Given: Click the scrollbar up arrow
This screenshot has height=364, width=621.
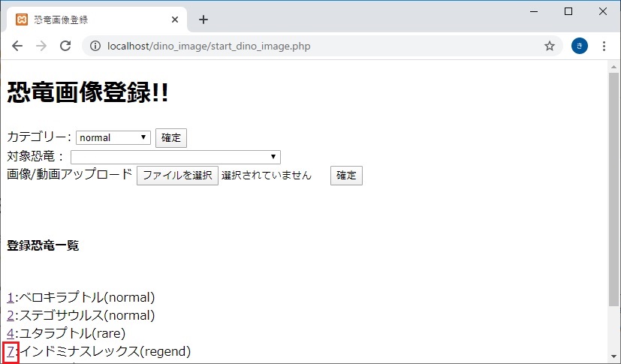Looking at the screenshot, I should pos(613,67).
